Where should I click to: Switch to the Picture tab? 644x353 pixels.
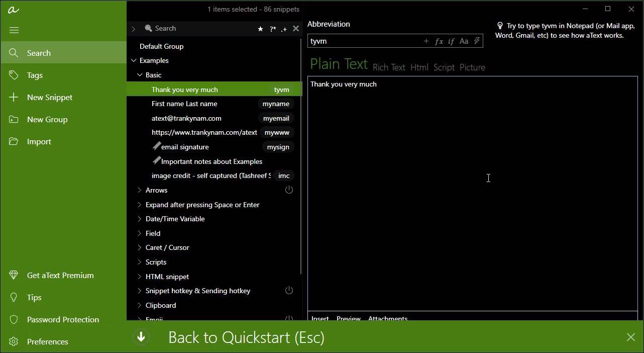coord(472,67)
